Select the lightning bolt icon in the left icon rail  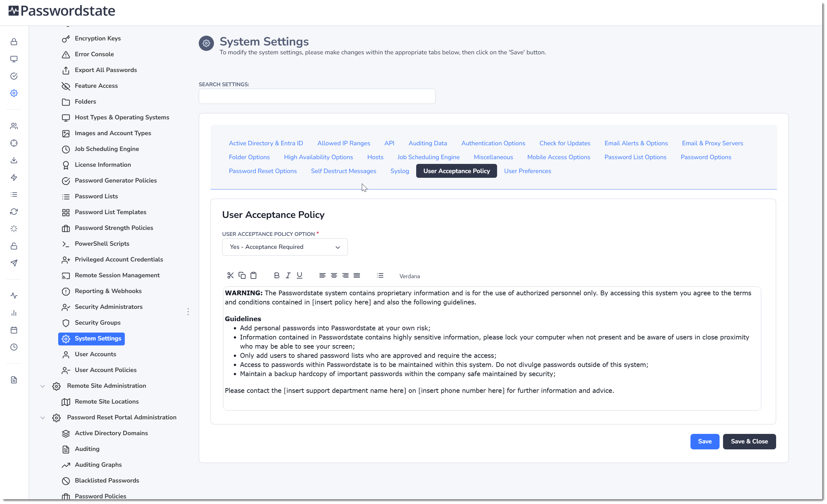[x=14, y=177]
